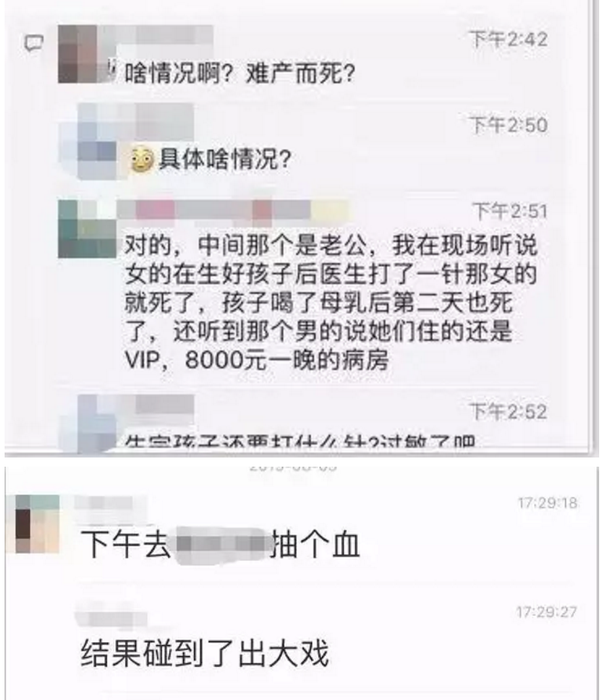601x700 pixels.
Task: Open the green avatar of the 2:51 sender
Action: (x=87, y=229)
